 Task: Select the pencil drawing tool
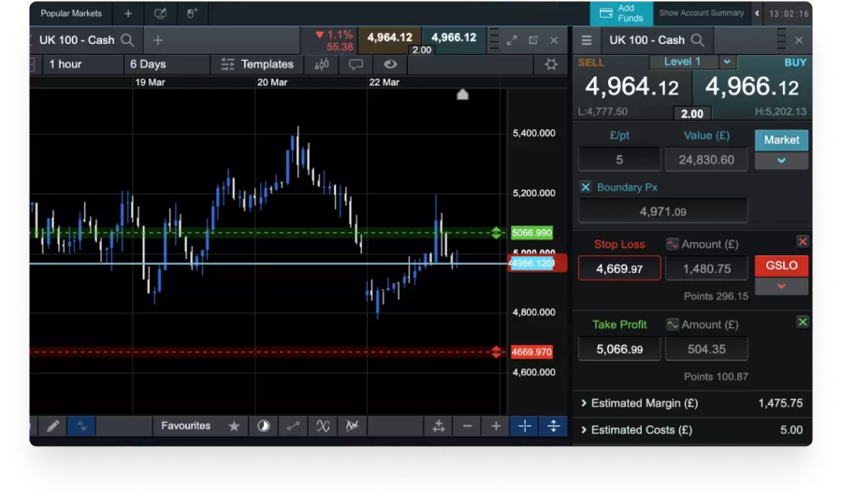click(53, 425)
